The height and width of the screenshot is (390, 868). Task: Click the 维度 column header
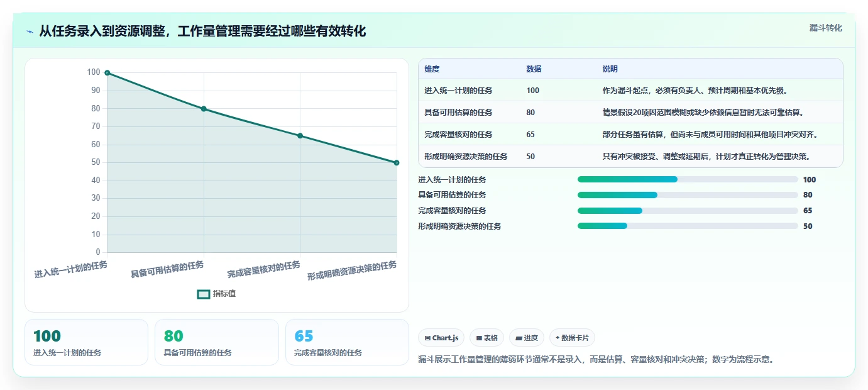pyautogui.click(x=432, y=69)
